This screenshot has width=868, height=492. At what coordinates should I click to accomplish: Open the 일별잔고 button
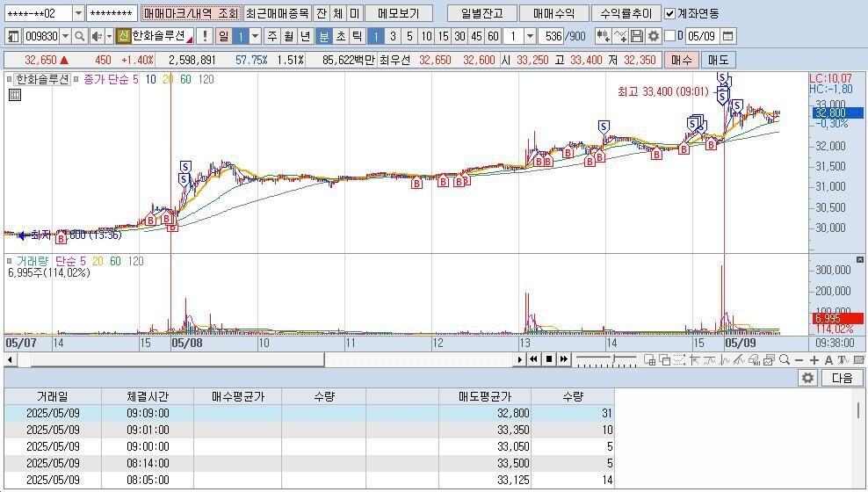[482, 13]
